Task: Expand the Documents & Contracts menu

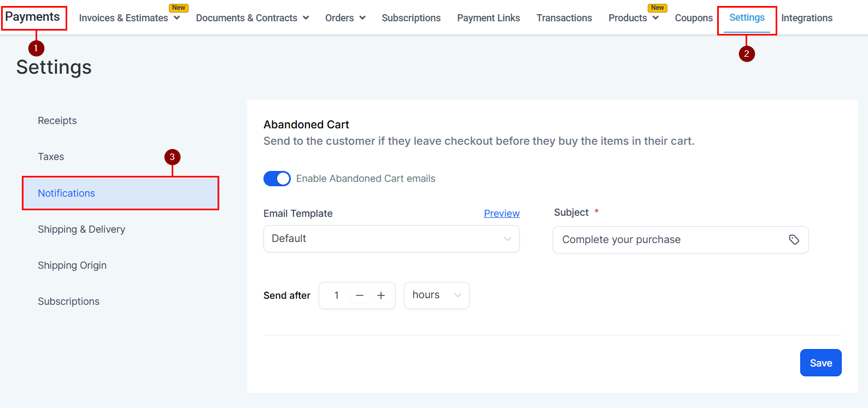Action: pos(253,18)
